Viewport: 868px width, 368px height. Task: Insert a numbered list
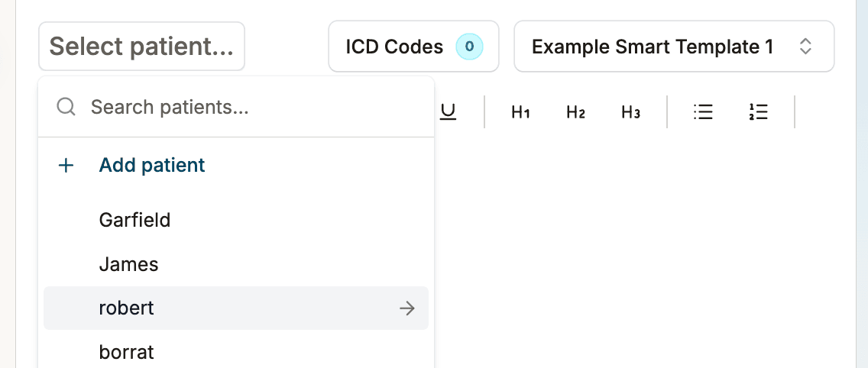tap(758, 112)
